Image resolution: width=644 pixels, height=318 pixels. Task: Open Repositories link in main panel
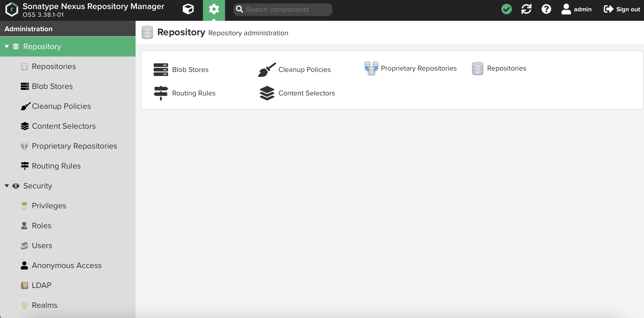(x=506, y=68)
